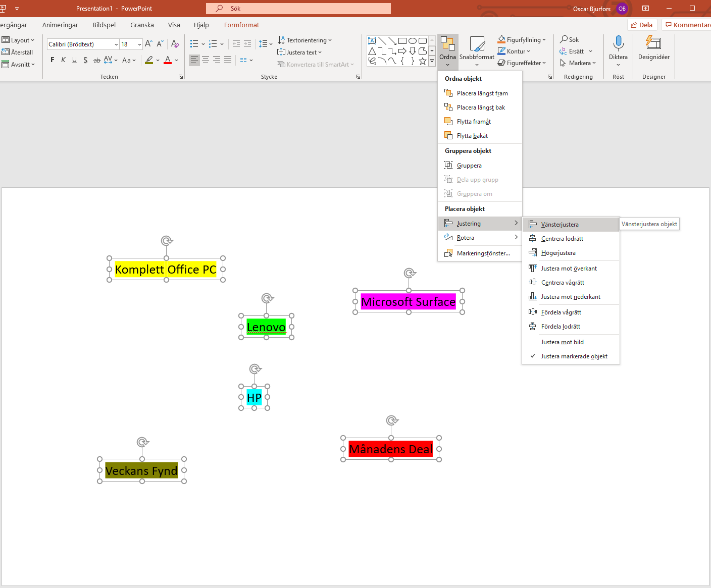Open the Formformat ribbon tab
This screenshot has width=711, height=588.
tap(241, 25)
